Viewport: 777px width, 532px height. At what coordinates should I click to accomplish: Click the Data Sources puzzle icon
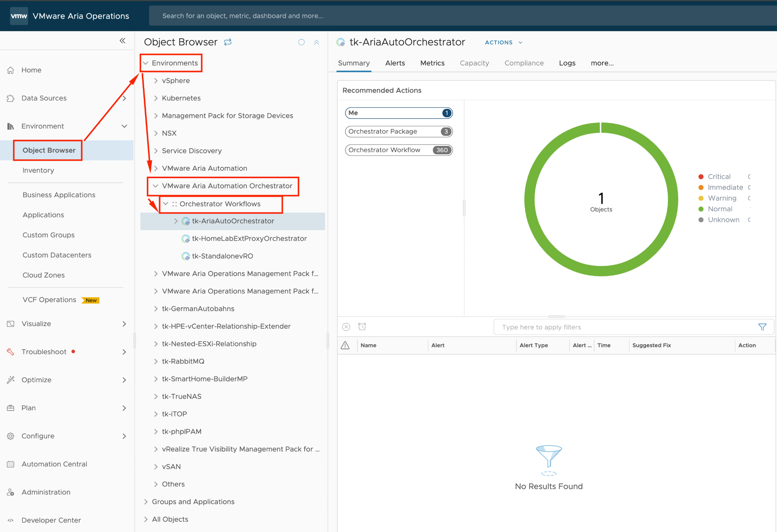(11, 98)
